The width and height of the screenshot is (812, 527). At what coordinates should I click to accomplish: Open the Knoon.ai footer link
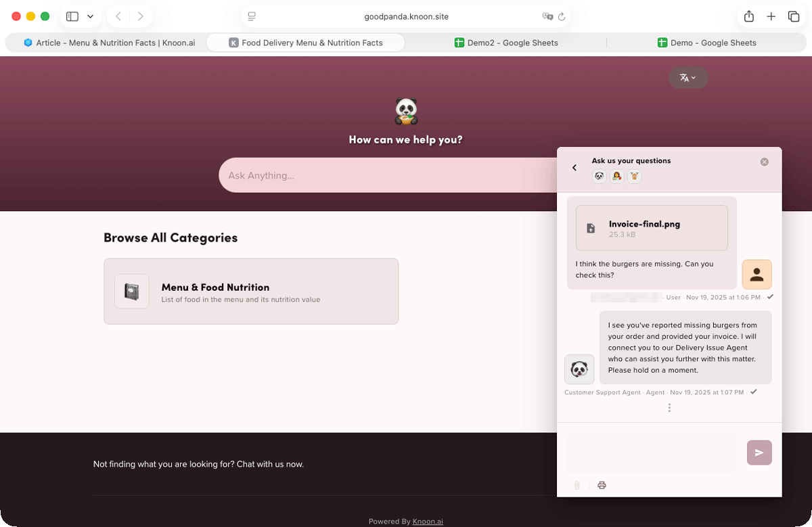(x=428, y=522)
